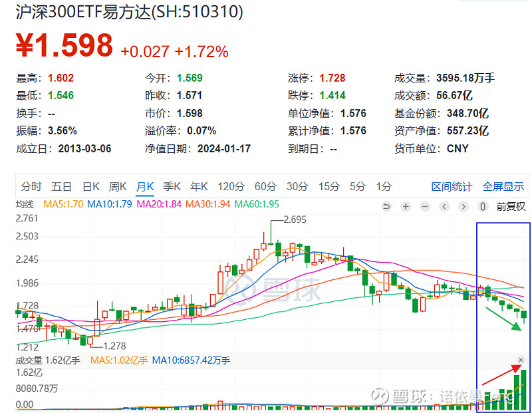532x413 pixels.
Task: Click the volume MA5:1.02亿手 label
Action: 119,360
